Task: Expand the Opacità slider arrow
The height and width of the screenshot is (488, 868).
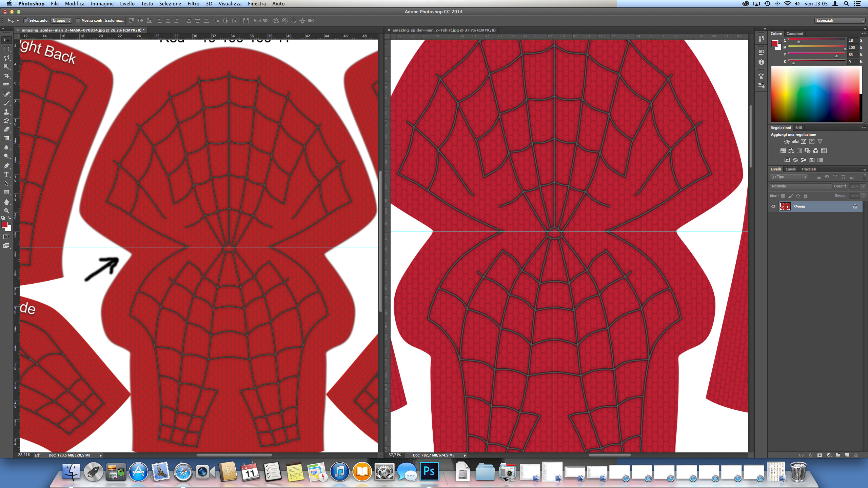Action: [x=863, y=186]
